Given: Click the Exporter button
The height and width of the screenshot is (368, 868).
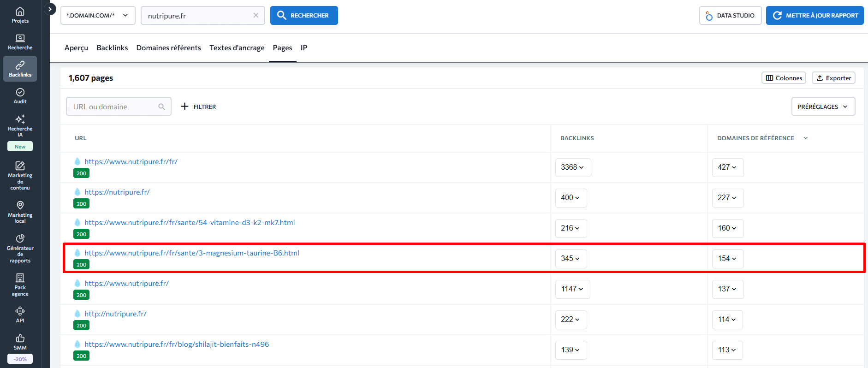Looking at the screenshot, I should [833, 78].
